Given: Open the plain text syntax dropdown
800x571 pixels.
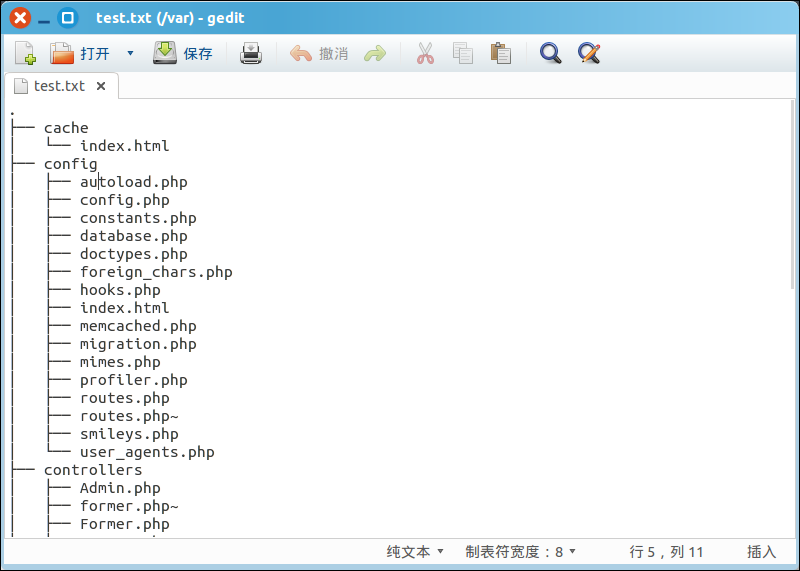Looking at the screenshot, I should (x=415, y=551).
